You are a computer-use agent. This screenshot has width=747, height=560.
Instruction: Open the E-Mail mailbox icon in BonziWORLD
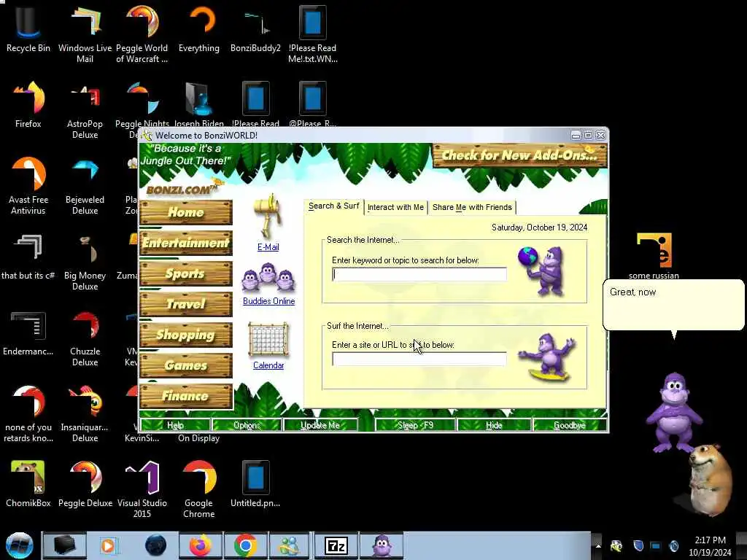click(268, 216)
